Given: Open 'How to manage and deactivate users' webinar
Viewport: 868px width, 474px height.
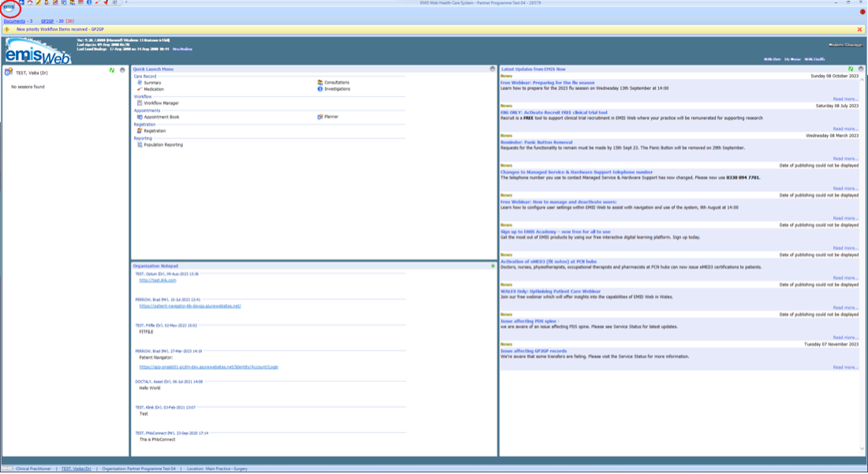Looking at the screenshot, I should pyautogui.click(x=558, y=202).
